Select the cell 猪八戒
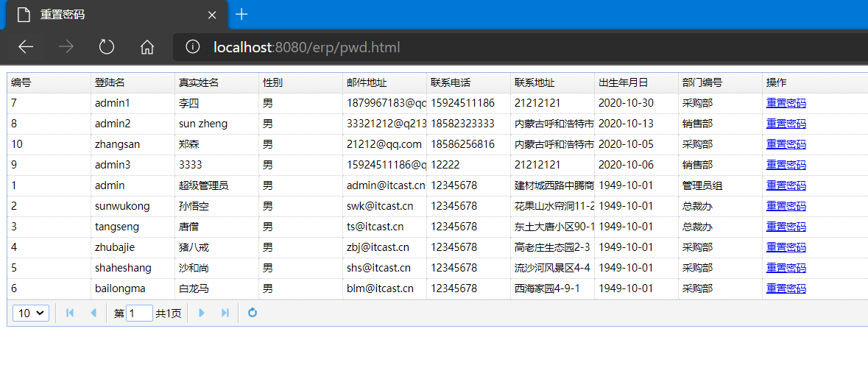868x365 pixels. point(217,247)
